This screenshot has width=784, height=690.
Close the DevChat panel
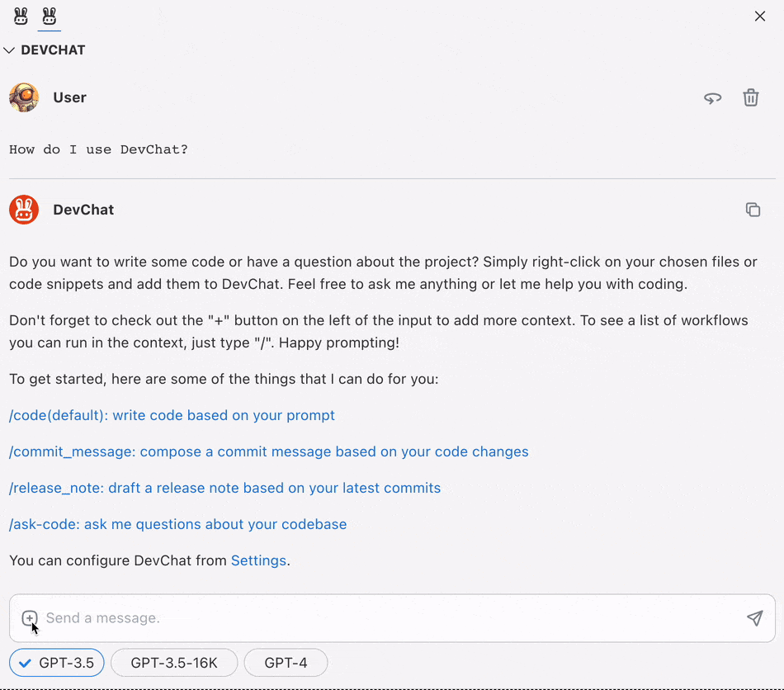(760, 17)
